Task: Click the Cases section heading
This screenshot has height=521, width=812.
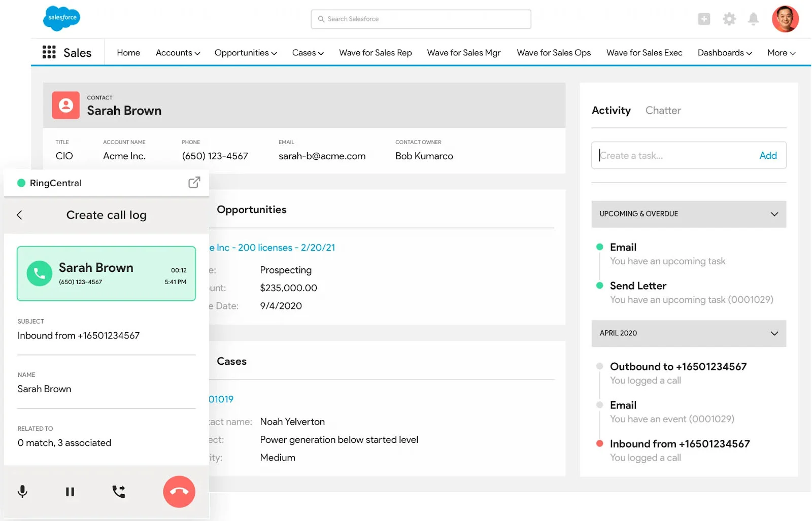Action: pyautogui.click(x=231, y=361)
